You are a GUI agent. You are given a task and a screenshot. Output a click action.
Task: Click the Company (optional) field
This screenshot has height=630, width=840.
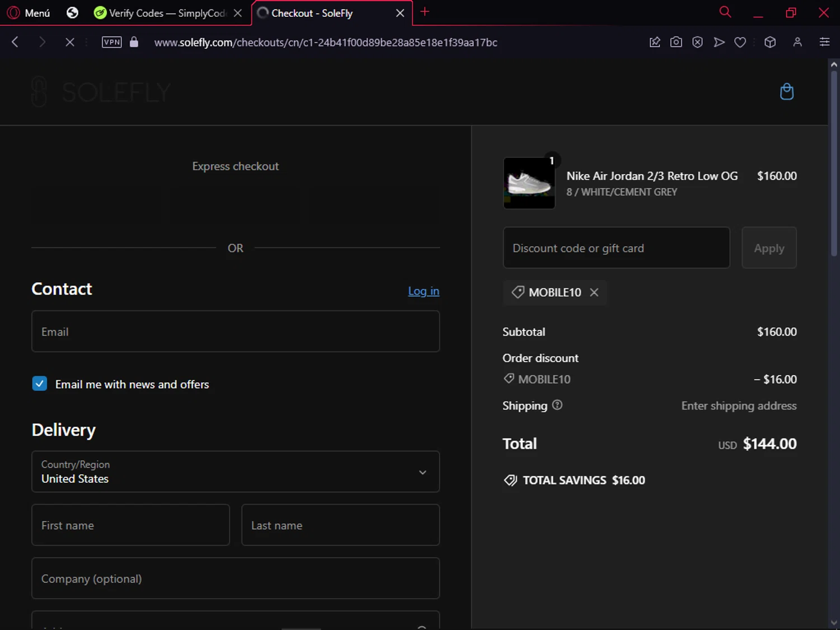click(x=236, y=578)
